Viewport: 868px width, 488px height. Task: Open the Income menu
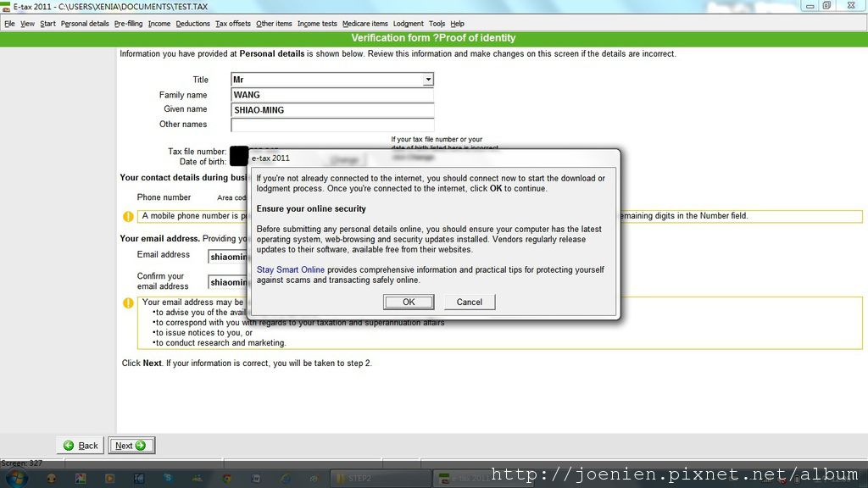pos(159,24)
